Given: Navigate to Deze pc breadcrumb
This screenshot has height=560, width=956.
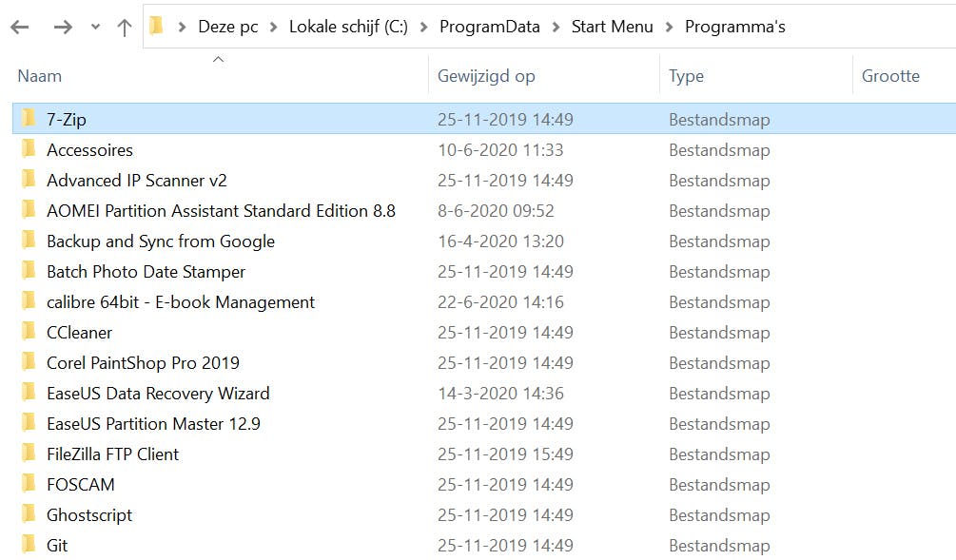Looking at the screenshot, I should point(228,27).
